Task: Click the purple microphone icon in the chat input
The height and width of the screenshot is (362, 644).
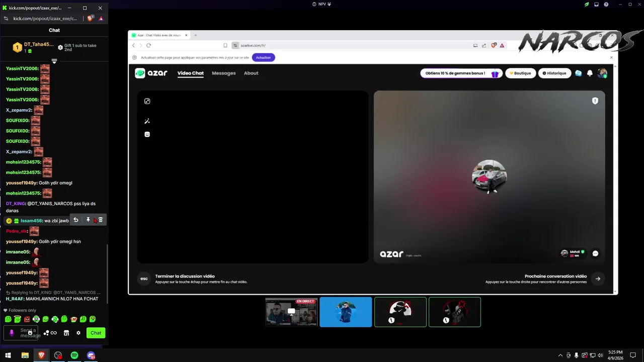Action: [12, 333]
